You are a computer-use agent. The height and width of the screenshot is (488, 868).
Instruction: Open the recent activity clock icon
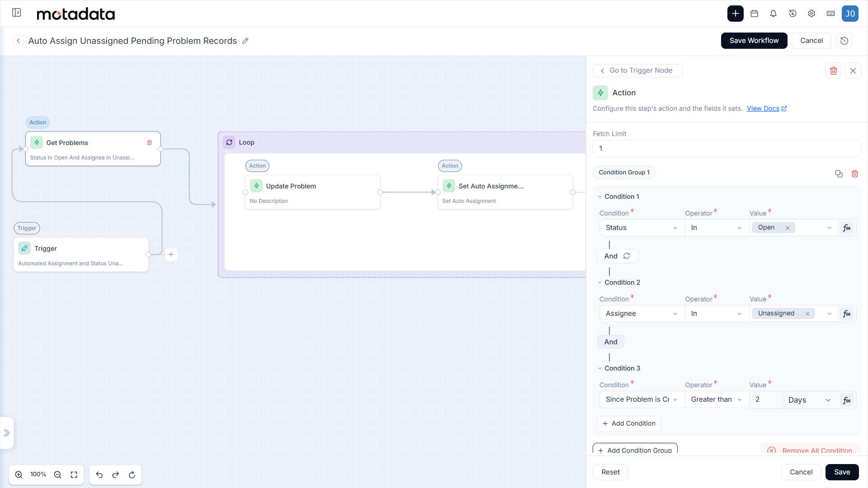793,14
